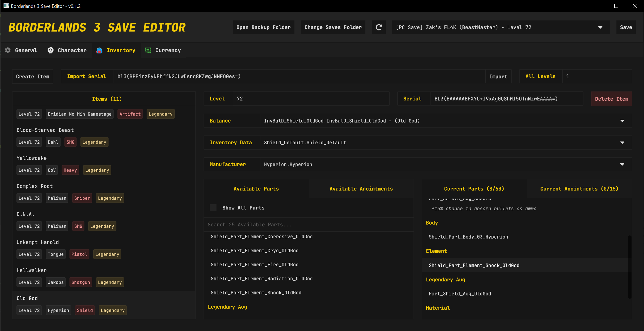Enable Show All Parts checkbox
Screen dimensions: 644x331
213,208
